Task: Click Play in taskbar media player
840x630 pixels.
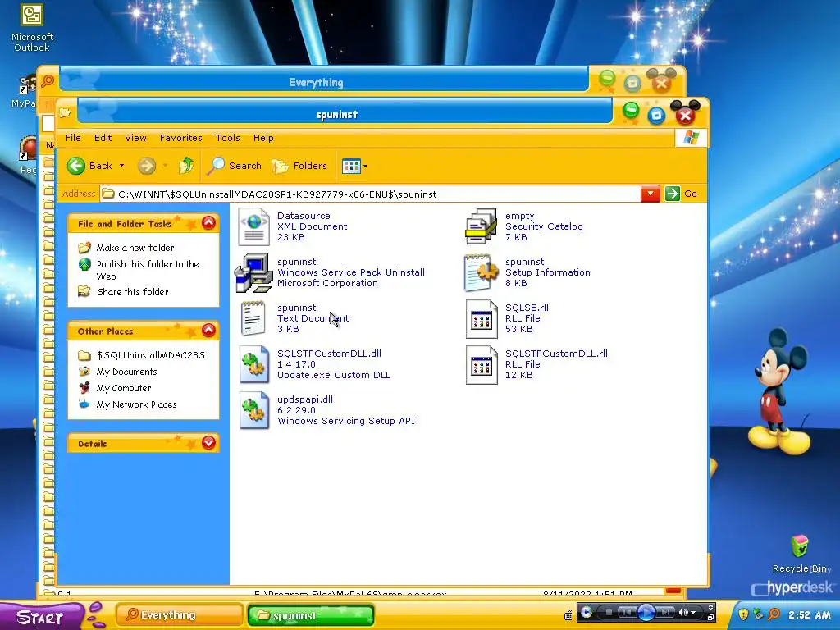Action: click(x=646, y=612)
